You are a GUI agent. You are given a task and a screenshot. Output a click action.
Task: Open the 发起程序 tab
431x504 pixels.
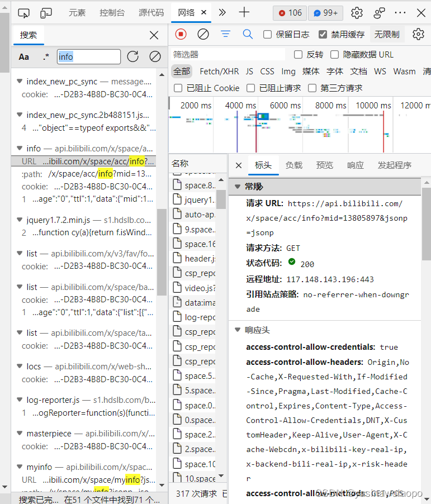[x=395, y=165]
